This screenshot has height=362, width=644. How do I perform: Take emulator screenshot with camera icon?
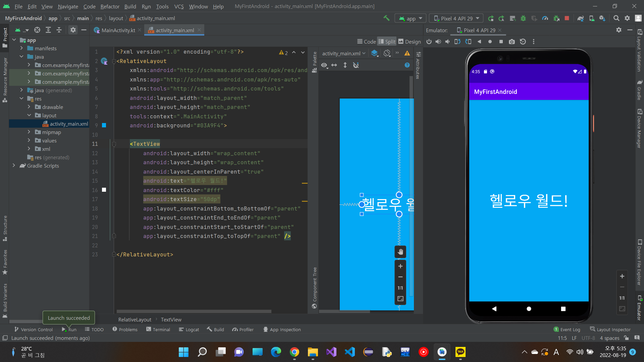click(512, 42)
